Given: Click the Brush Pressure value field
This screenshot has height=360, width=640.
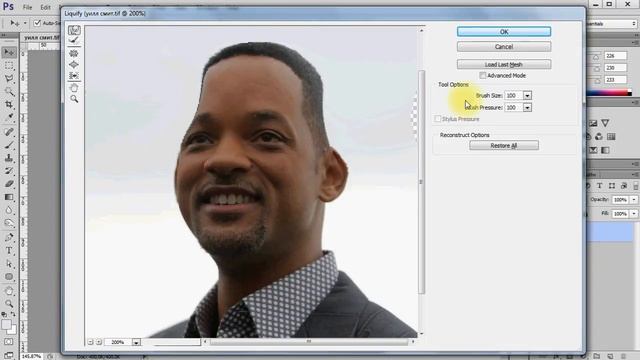Looking at the screenshot, I should tap(513, 107).
